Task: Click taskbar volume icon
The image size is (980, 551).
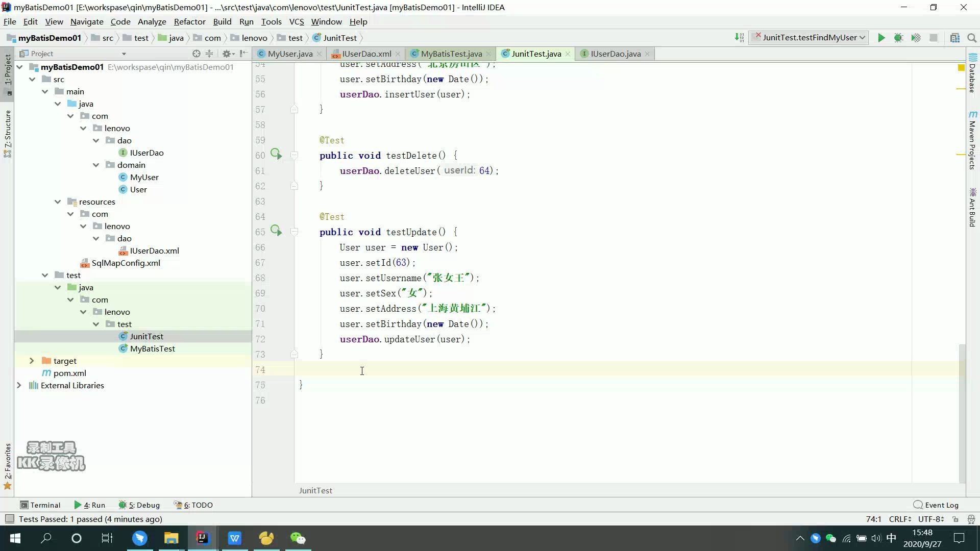Action: click(876, 538)
